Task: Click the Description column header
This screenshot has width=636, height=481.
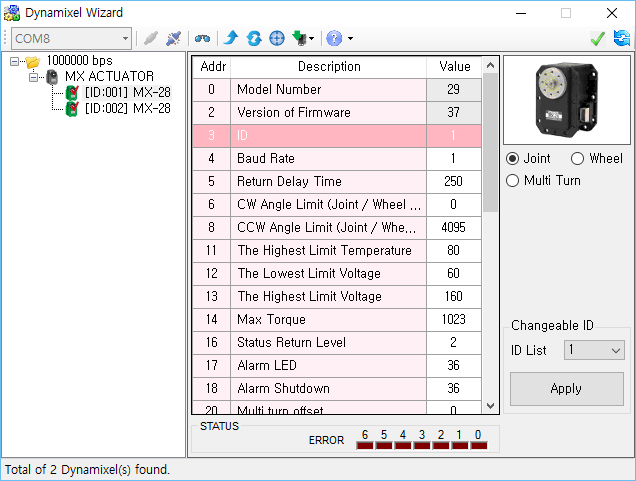Action: 329,67
